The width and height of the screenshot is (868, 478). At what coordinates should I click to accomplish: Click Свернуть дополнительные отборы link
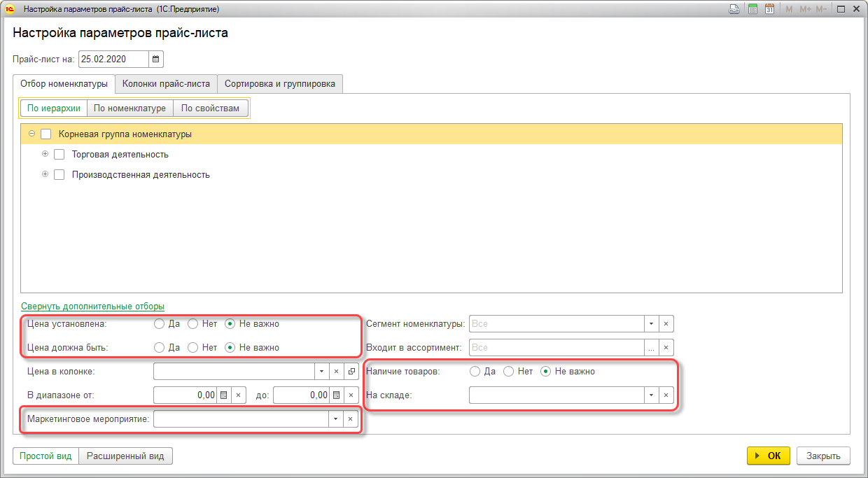coord(92,307)
